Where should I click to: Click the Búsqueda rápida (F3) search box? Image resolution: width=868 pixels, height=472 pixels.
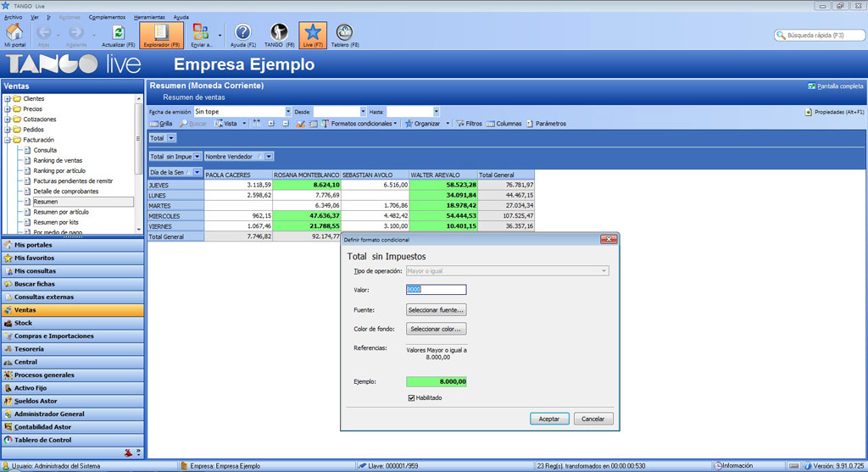tap(820, 35)
